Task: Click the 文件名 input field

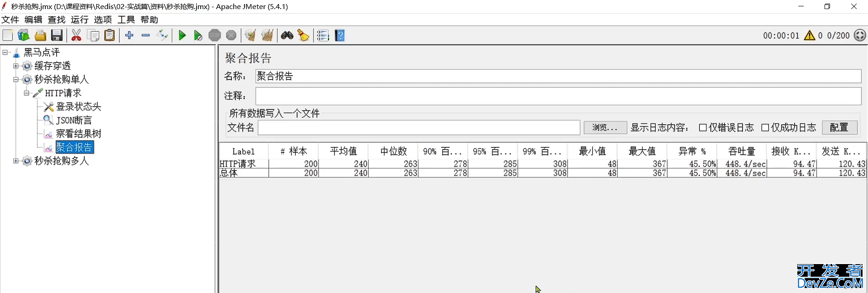Action: point(419,128)
